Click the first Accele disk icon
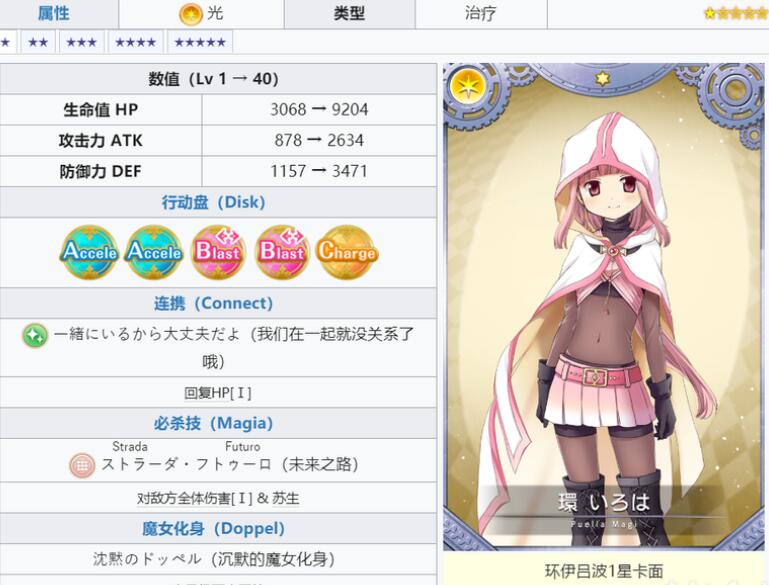The height and width of the screenshot is (585, 769). point(89,252)
